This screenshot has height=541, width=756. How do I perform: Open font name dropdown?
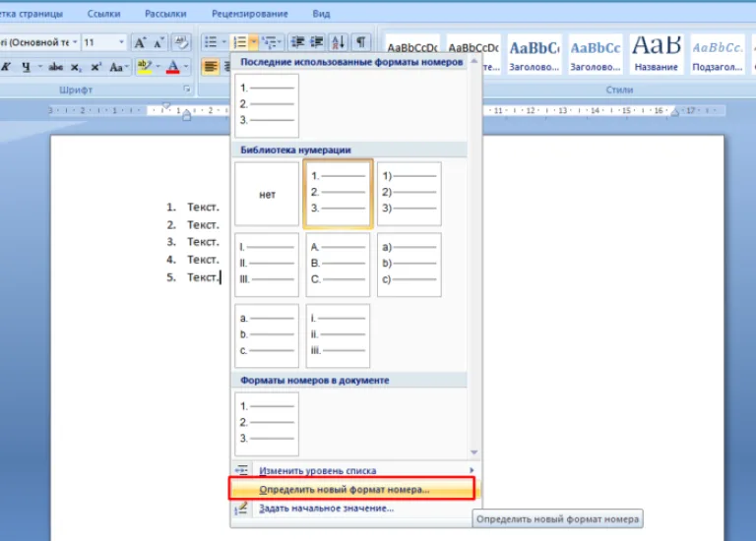[x=75, y=42]
